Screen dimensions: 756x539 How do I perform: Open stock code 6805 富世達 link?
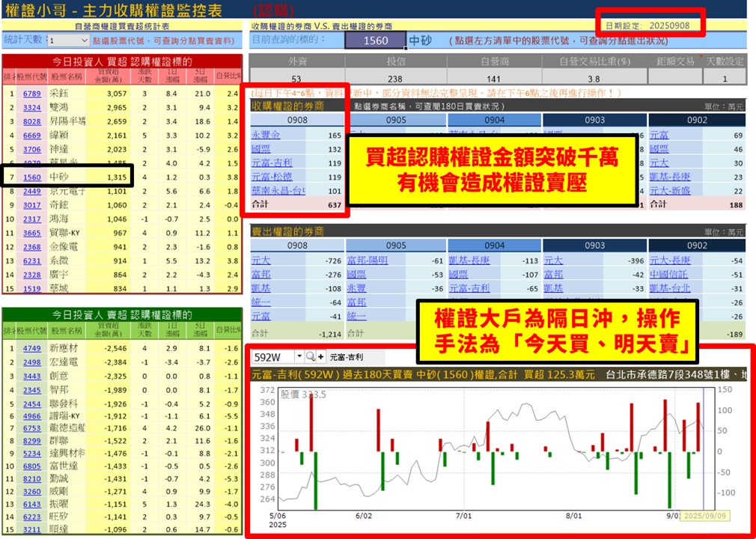pyautogui.click(x=32, y=466)
